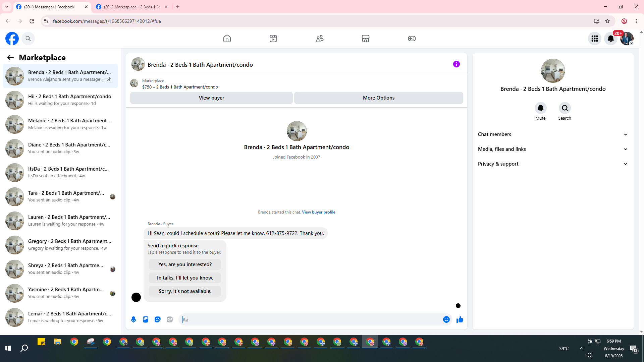Switch to the Marketplace - 2 Beds tab
Viewport: 644px width, 362px height.
click(132, 7)
